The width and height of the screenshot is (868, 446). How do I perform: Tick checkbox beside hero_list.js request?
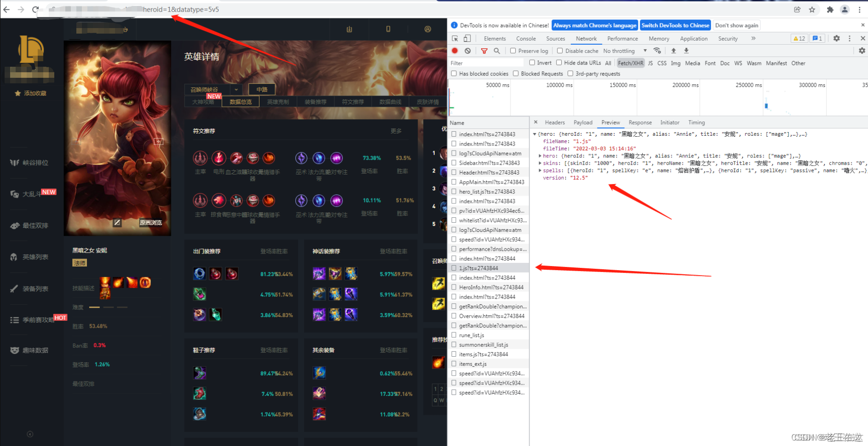[x=454, y=191]
